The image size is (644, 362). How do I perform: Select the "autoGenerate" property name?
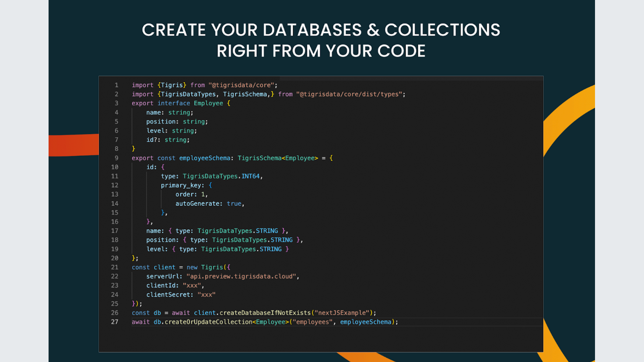coord(197,203)
